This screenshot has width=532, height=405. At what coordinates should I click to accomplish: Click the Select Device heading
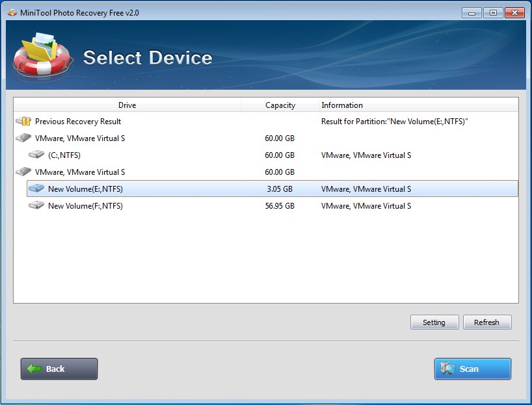click(x=148, y=58)
